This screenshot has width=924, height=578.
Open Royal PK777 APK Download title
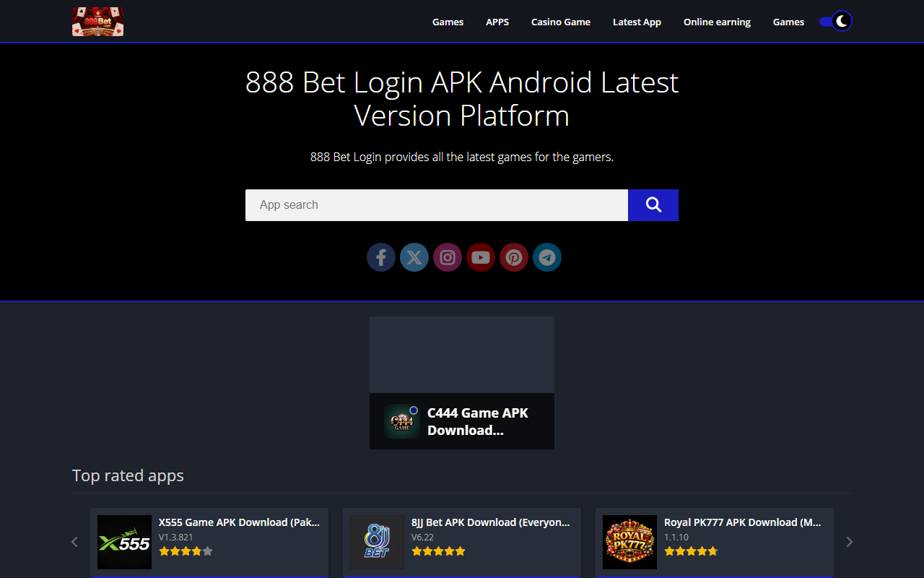click(x=743, y=522)
